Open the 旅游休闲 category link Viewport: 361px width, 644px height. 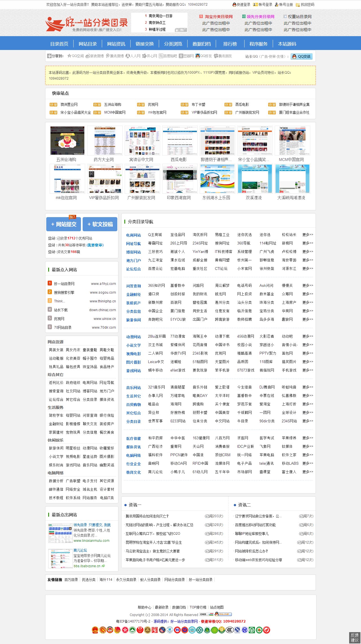tap(133, 320)
